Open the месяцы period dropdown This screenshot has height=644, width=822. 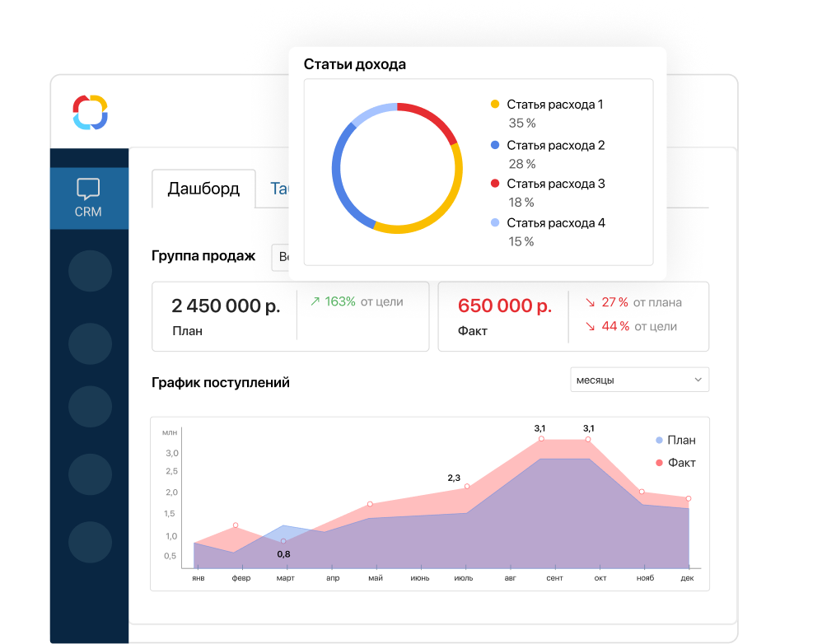pyautogui.click(x=638, y=380)
